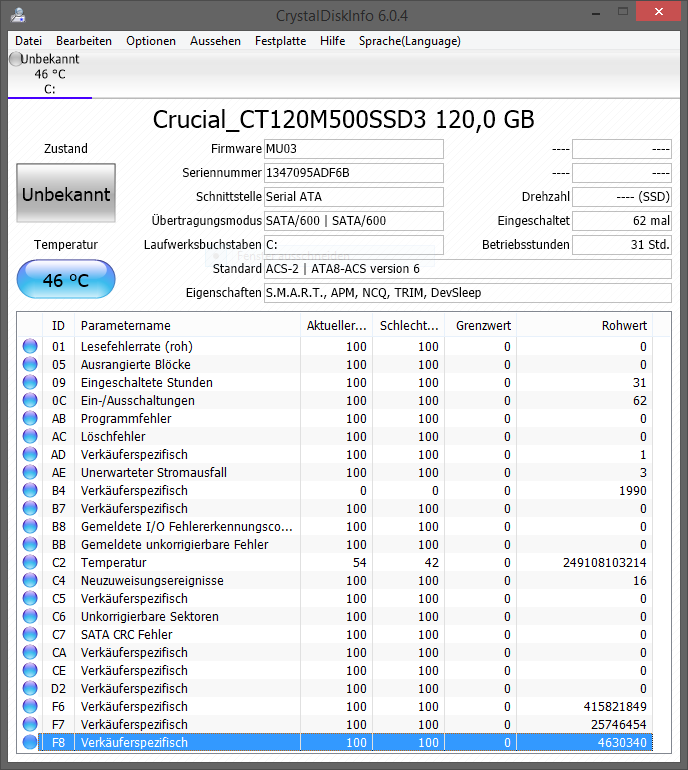Click status orb for B7 row
The image size is (688, 770).
coord(30,508)
